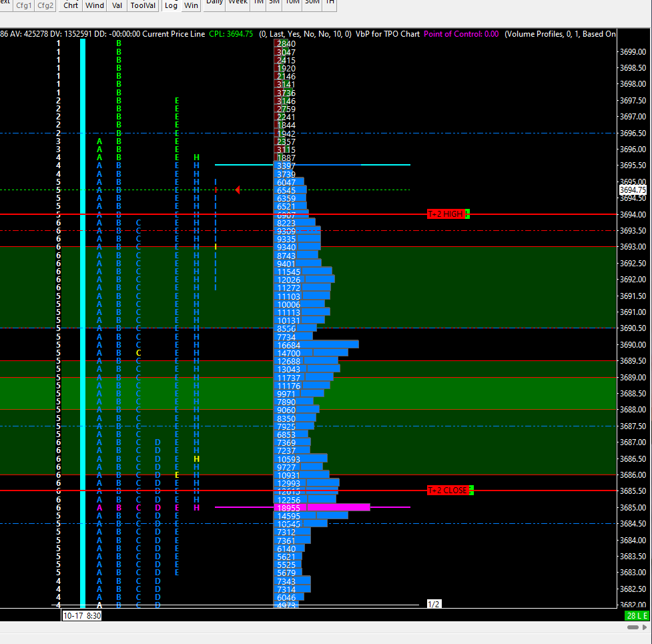Click the red triangle price marker
Viewport: 652px width, 644px height.
(238, 190)
